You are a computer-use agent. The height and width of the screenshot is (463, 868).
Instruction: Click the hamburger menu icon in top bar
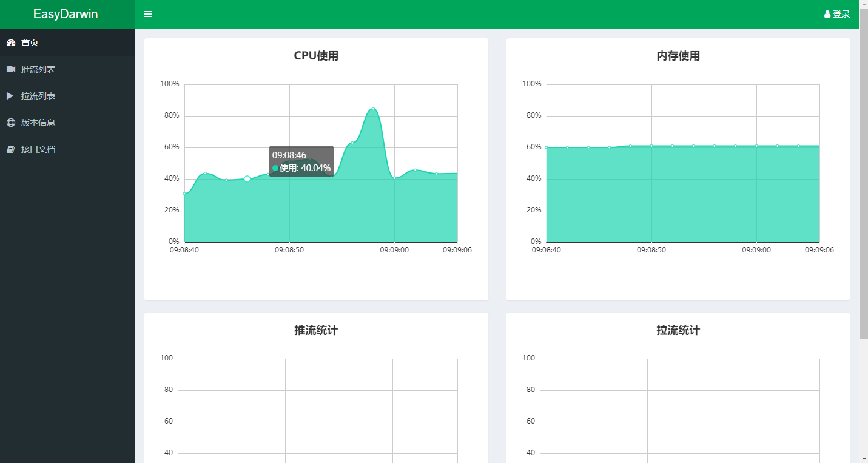(148, 13)
